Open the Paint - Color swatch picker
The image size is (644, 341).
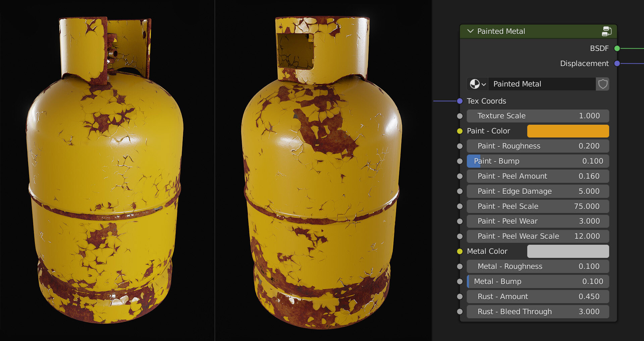(x=568, y=131)
